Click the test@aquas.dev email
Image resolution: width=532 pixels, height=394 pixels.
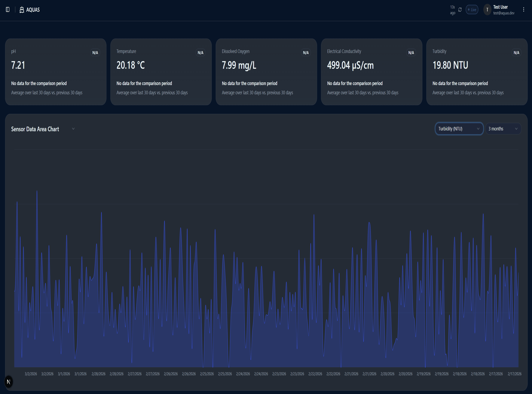pos(504,13)
